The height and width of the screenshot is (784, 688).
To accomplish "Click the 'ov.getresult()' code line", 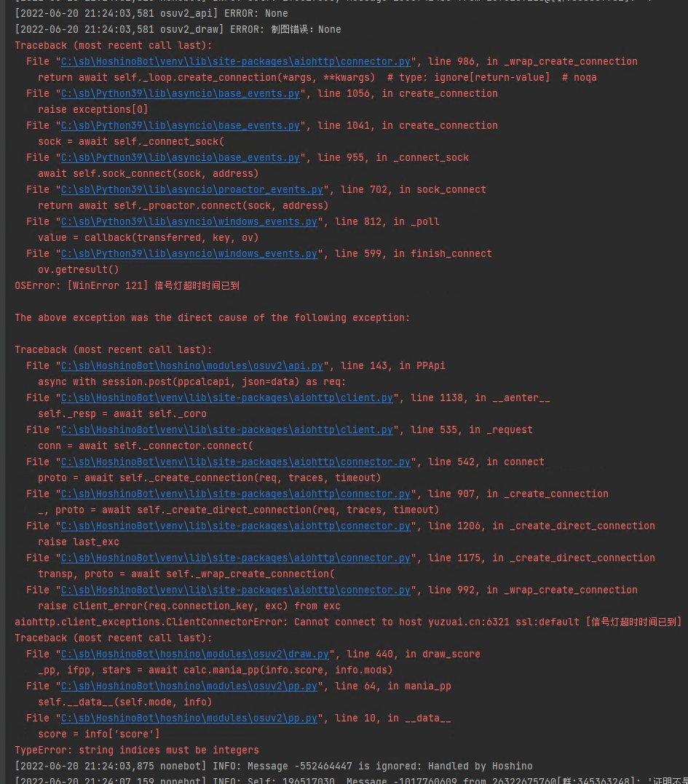I will click(x=79, y=269).
